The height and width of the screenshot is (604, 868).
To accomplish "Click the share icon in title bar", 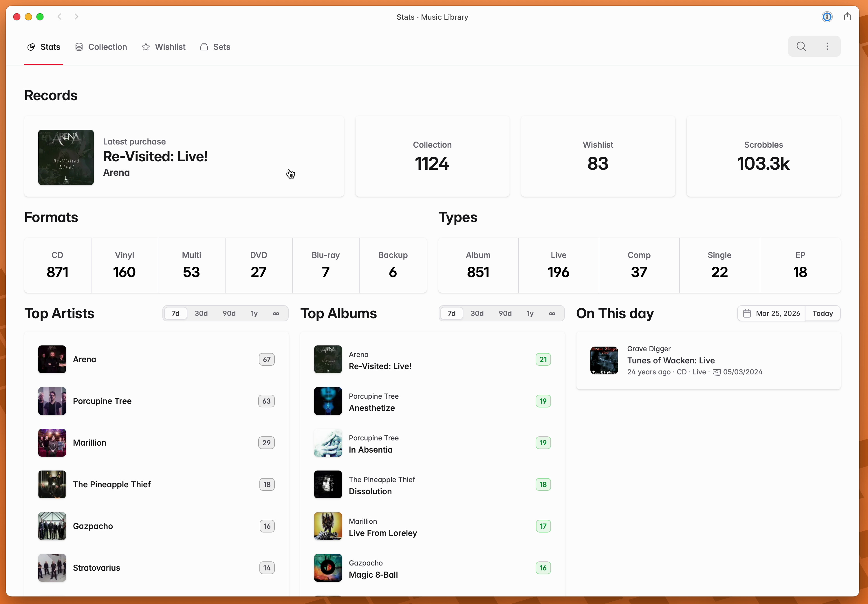I will [847, 17].
